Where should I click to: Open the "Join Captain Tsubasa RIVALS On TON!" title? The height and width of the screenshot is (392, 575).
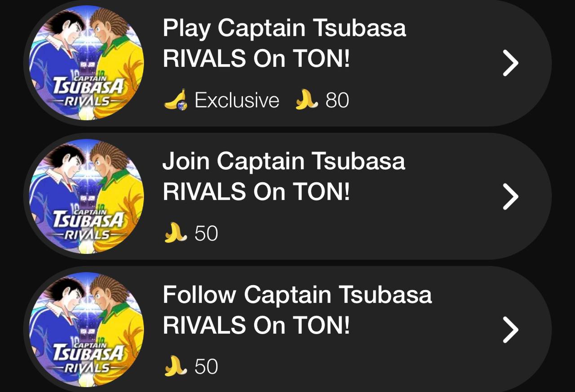click(x=283, y=176)
